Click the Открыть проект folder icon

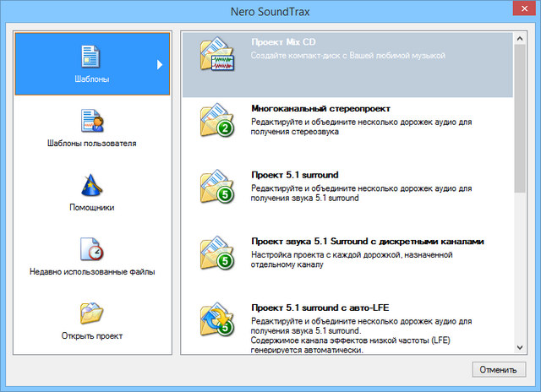coord(91,313)
